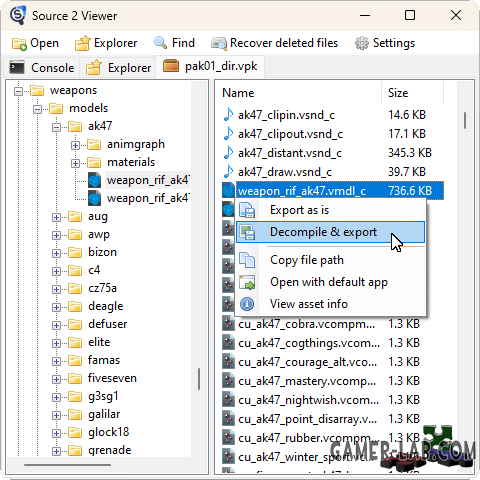Click the Export as is icon
Viewport: 480px width, 480px height.
(247, 210)
